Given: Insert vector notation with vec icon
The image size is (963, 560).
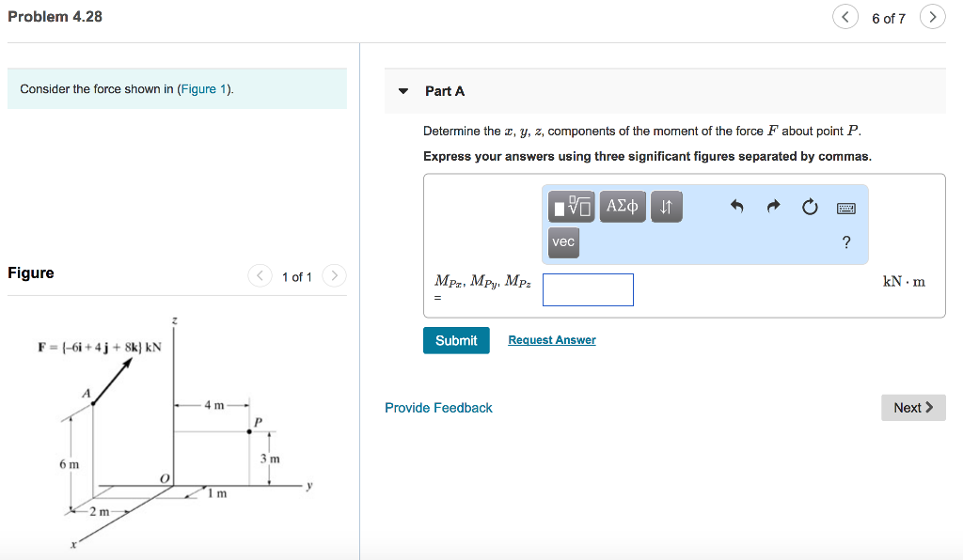Looking at the screenshot, I should tap(562, 241).
